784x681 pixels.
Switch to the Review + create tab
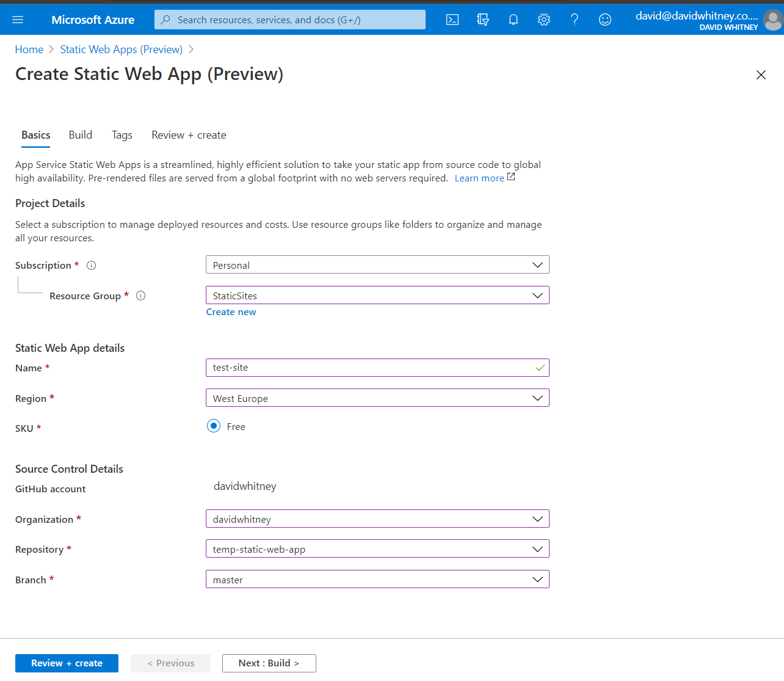tap(189, 135)
